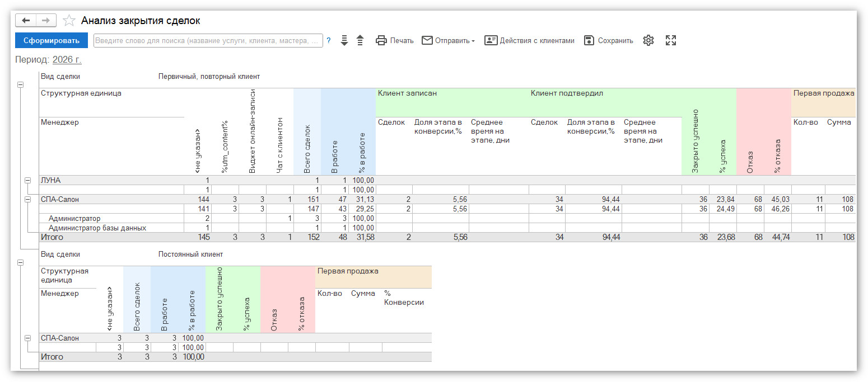Select the ЛУНА row label
The width and height of the screenshot is (868, 382).
coord(50,180)
